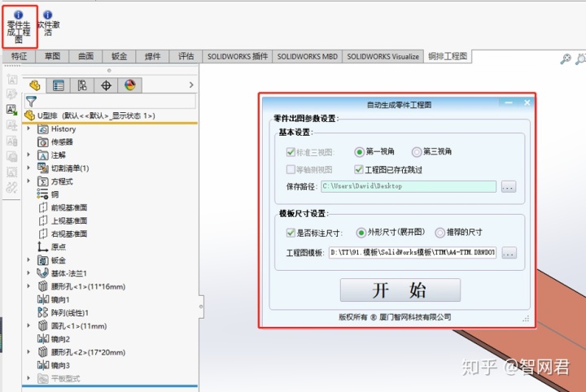The image size is (586, 392).
Task: Click the 工程图模板 path field
Action: (x=412, y=253)
